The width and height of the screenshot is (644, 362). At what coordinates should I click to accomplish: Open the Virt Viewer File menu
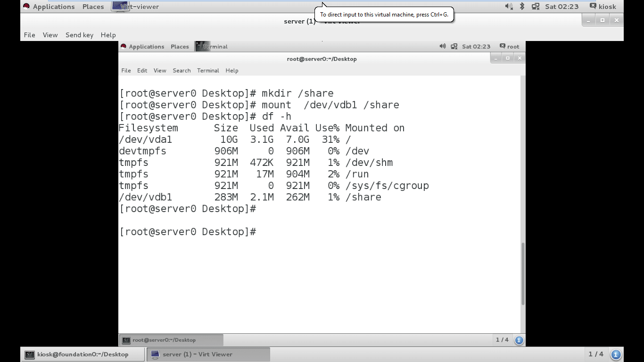30,35
